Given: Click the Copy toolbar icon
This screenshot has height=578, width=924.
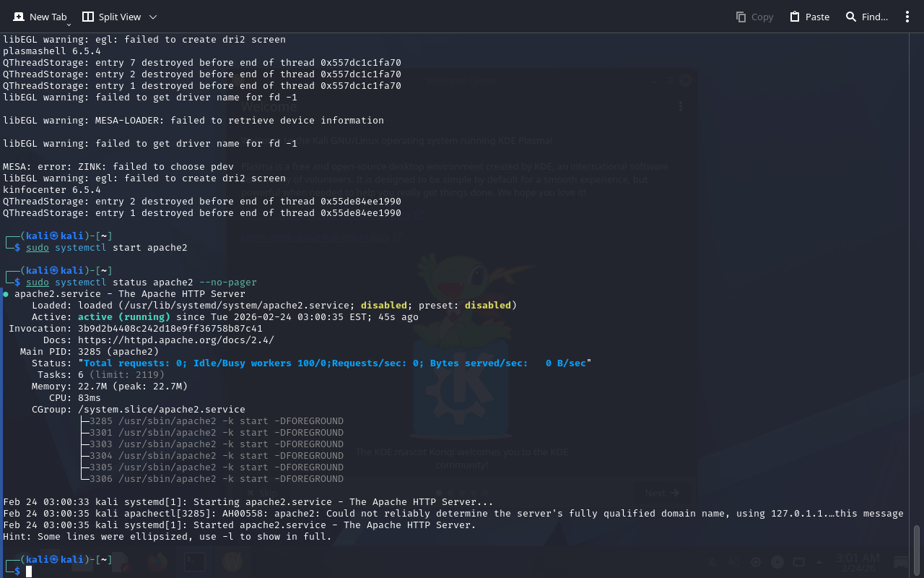Looking at the screenshot, I should click(x=754, y=17).
